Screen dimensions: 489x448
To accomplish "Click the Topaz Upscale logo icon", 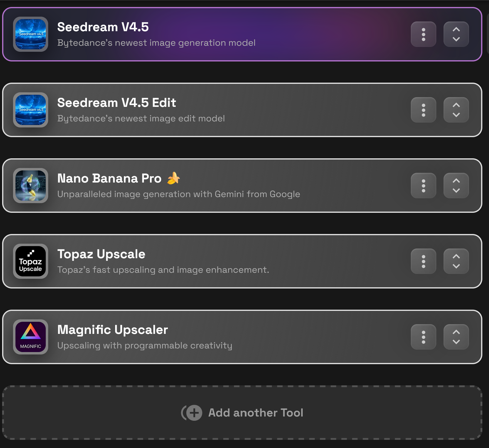I will (31, 261).
